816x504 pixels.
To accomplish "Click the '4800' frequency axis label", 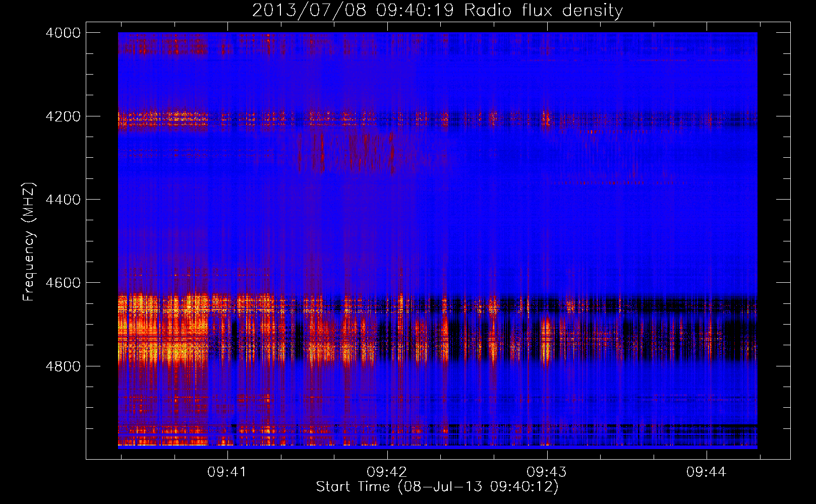I will point(63,366).
